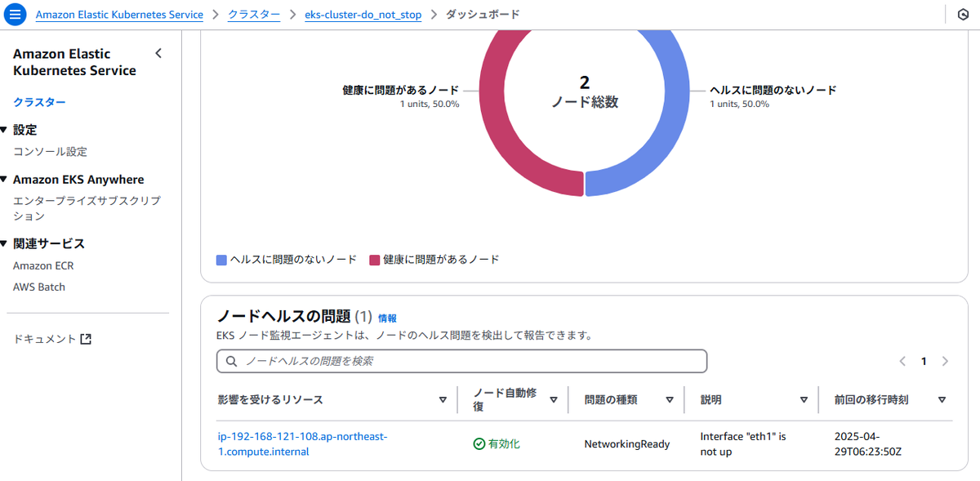This screenshot has height=481, width=980.
Task: Open コンソール設定 in the sidebar
Action: pos(50,152)
